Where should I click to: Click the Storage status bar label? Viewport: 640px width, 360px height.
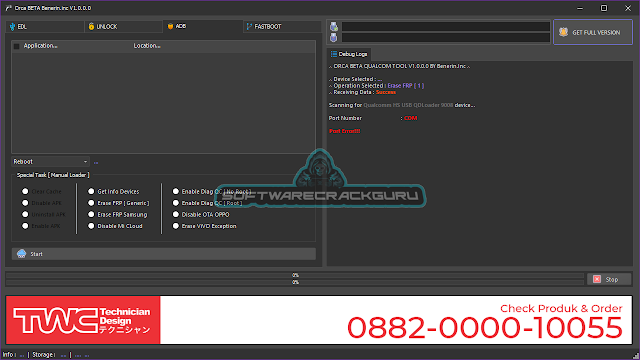tap(43, 355)
